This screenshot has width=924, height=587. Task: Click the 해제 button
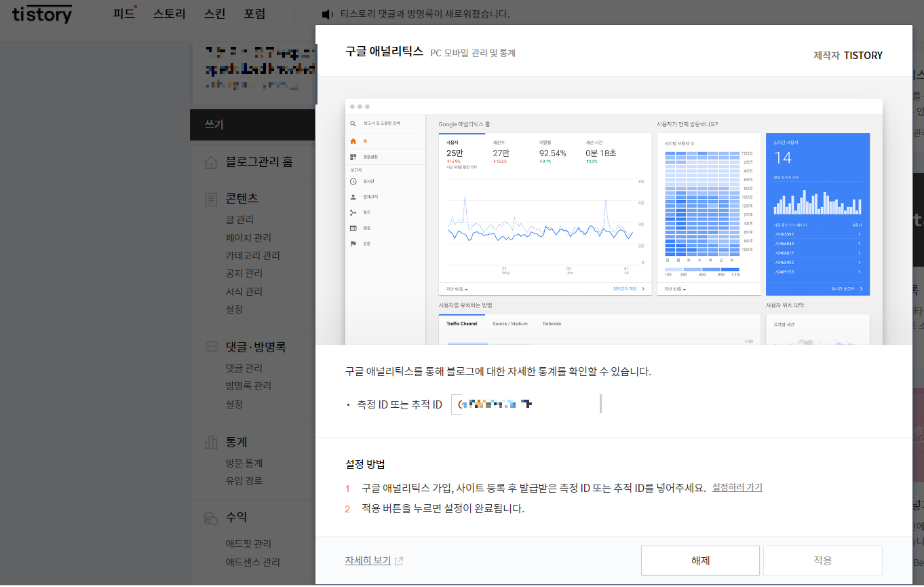click(x=700, y=561)
